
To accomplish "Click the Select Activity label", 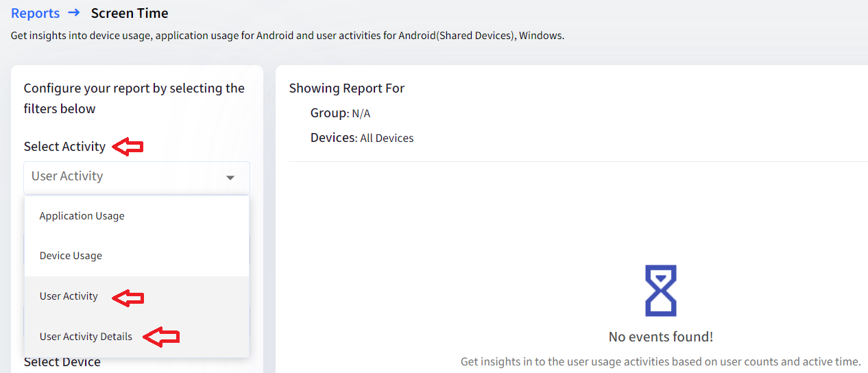I will coord(64,147).
